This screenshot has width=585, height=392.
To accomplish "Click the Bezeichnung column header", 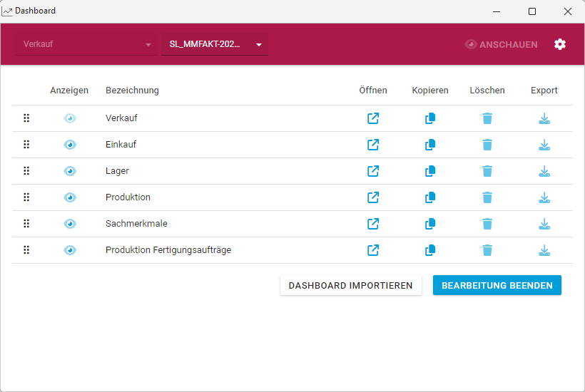I will tap(132, 91).
